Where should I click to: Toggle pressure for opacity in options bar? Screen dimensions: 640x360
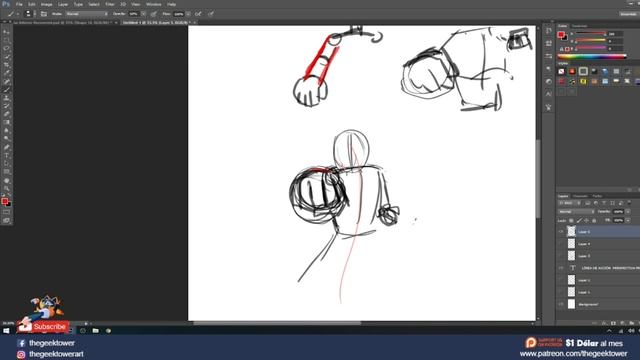click(x=153, y=14)
